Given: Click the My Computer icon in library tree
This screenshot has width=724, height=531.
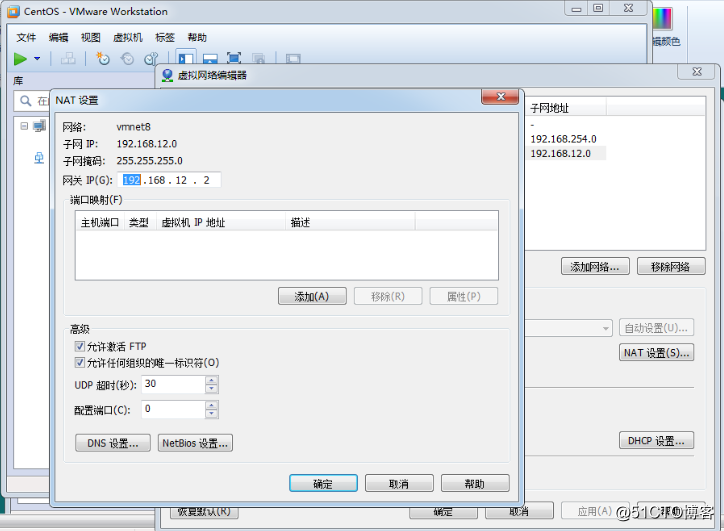Looking at the screenshot, I should click(x=40, y=126).
